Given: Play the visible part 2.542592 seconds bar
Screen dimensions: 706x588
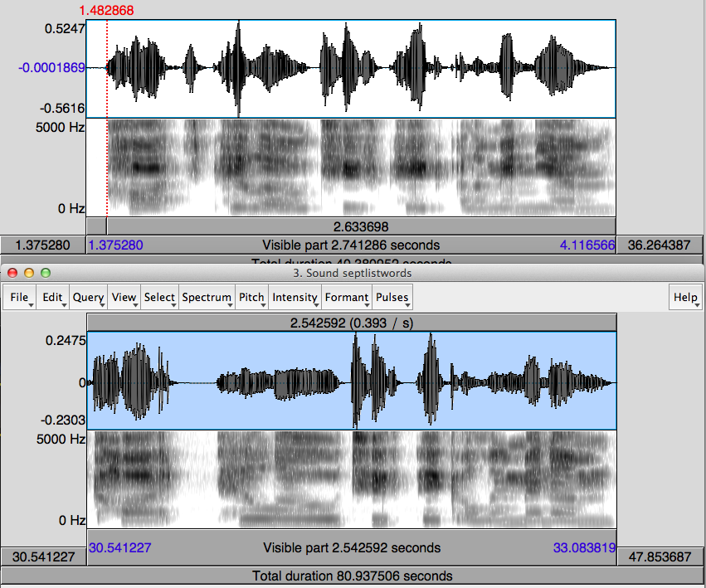Looking at the screenshot, I should 351,547.
